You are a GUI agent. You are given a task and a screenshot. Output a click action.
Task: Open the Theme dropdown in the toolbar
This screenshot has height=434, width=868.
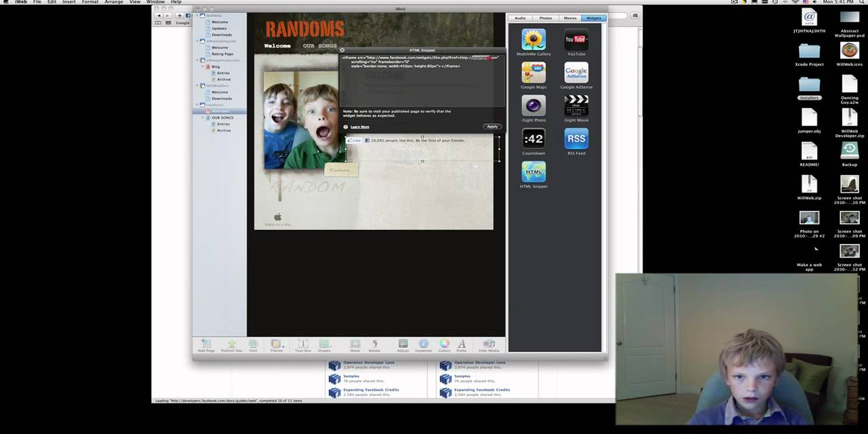click(277, 345)
